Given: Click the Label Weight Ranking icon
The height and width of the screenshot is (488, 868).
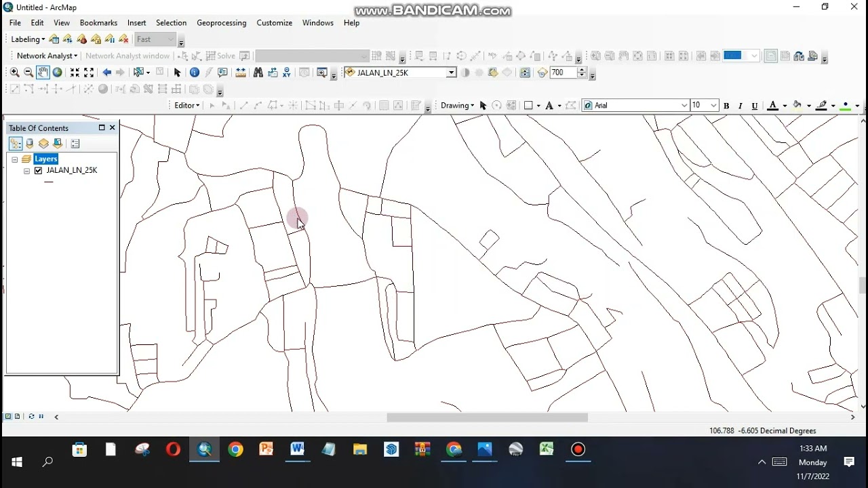Looking at the screenshot, I should pyautogui.click(x=82, y=39).
